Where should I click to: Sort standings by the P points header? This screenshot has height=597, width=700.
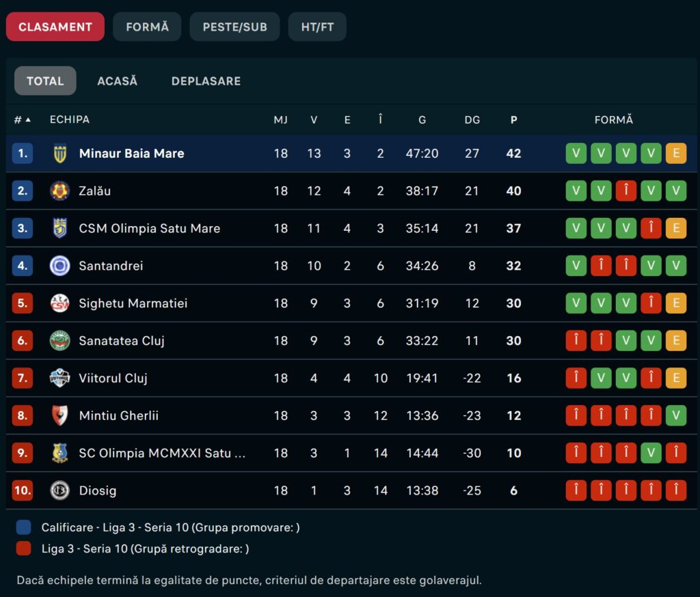click(x=513, y=120)
